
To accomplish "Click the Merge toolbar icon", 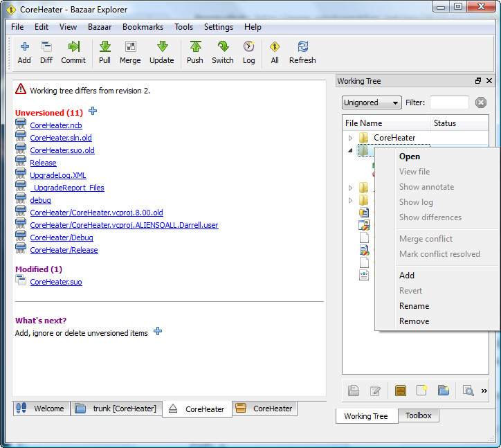I will 130,53.
